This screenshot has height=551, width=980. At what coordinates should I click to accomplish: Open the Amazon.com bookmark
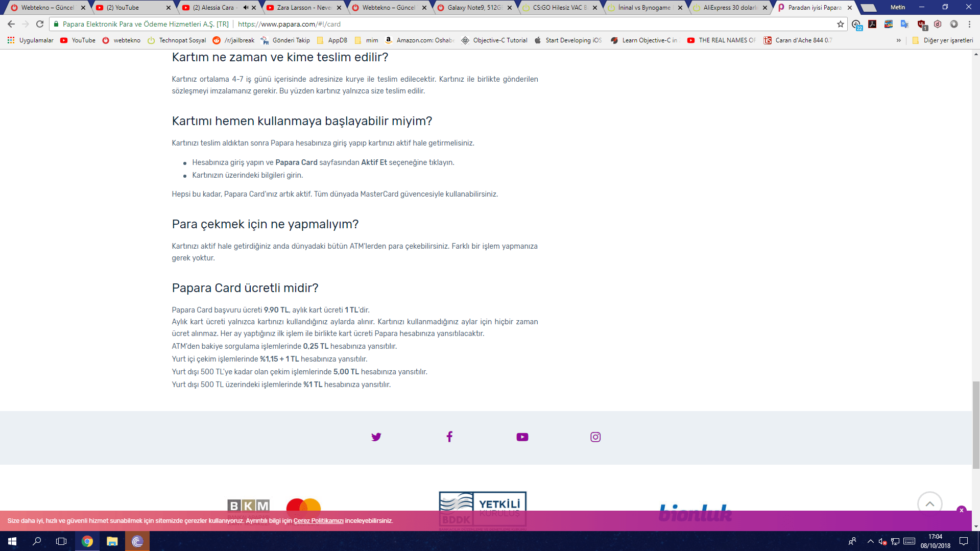point(420,40)
